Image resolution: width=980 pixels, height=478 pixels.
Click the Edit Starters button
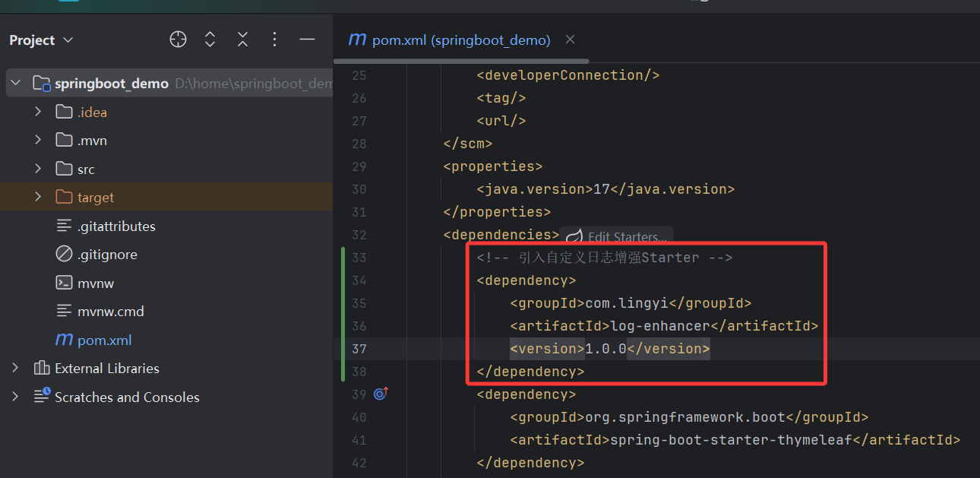point(615,236)
